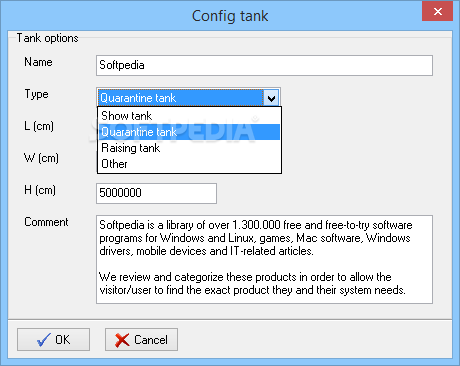
Task: Confirm with the OK button
Action: (x=53, y=339)
